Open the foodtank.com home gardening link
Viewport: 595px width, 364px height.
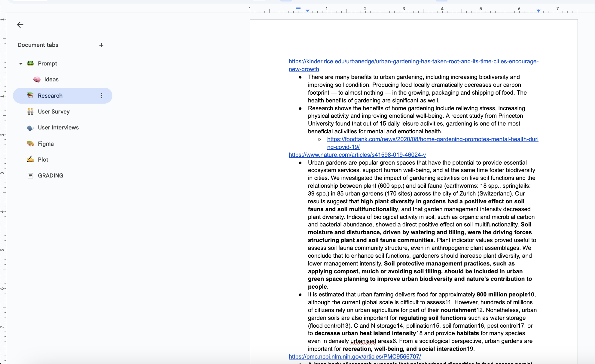pos(432,139)
